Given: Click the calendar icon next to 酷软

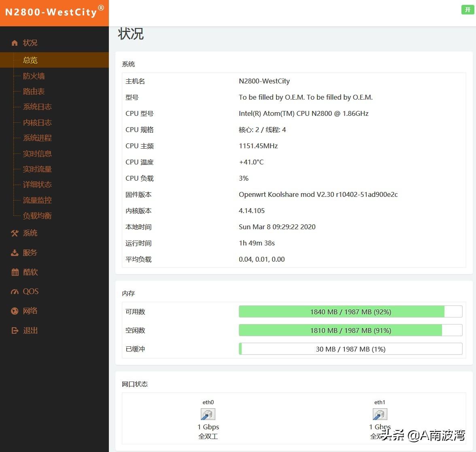Looking at the screenshot, I should [15, 272].
